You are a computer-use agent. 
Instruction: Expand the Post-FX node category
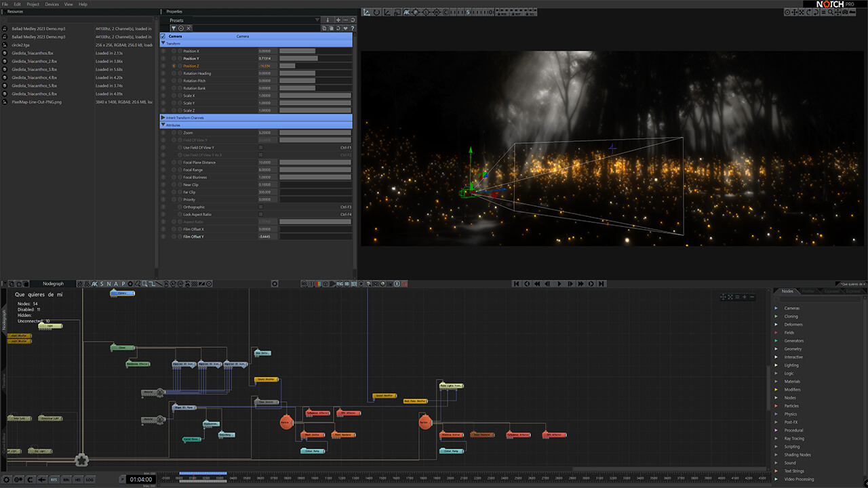(x=776, y=422)
